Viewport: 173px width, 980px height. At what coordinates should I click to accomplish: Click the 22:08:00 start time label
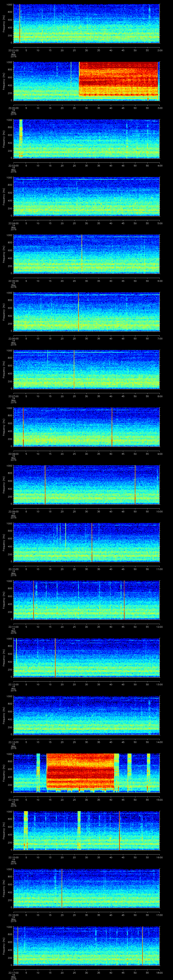[13, 454]
